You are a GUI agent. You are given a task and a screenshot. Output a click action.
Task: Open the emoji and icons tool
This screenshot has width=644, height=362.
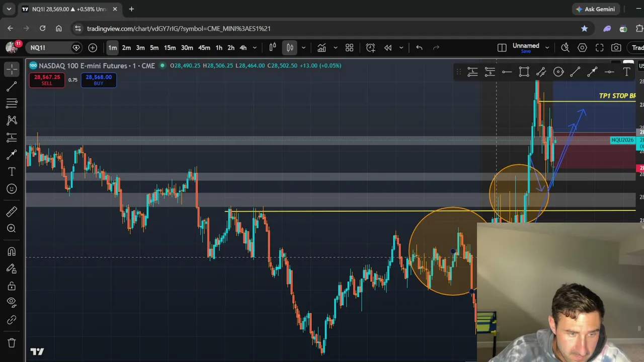coord(12,189)
